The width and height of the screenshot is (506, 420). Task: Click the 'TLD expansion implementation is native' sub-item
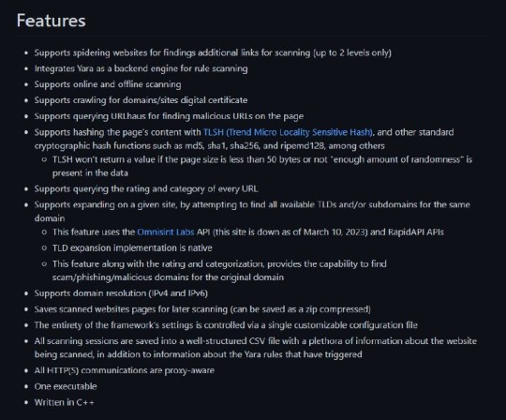coord(132,247)
